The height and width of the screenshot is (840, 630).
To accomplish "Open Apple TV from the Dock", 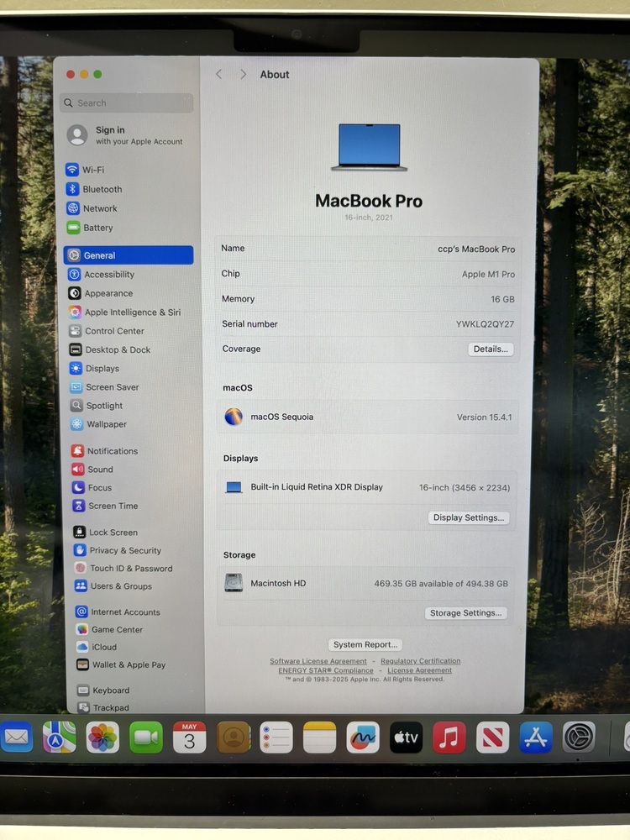I will tap(406, 738).
